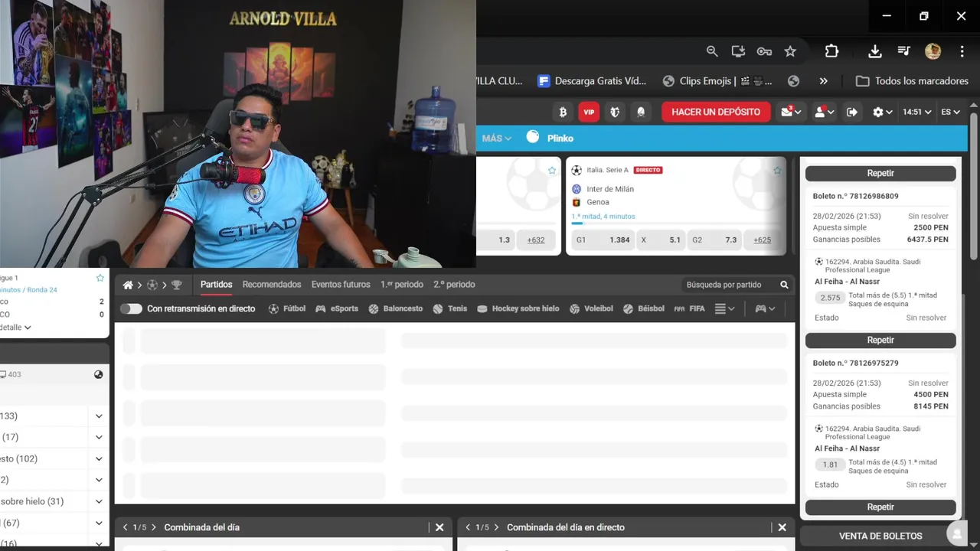980x551 pixels.
Task: Open the 14:51 time zone dropdown
Action: (x=916, y=112)
